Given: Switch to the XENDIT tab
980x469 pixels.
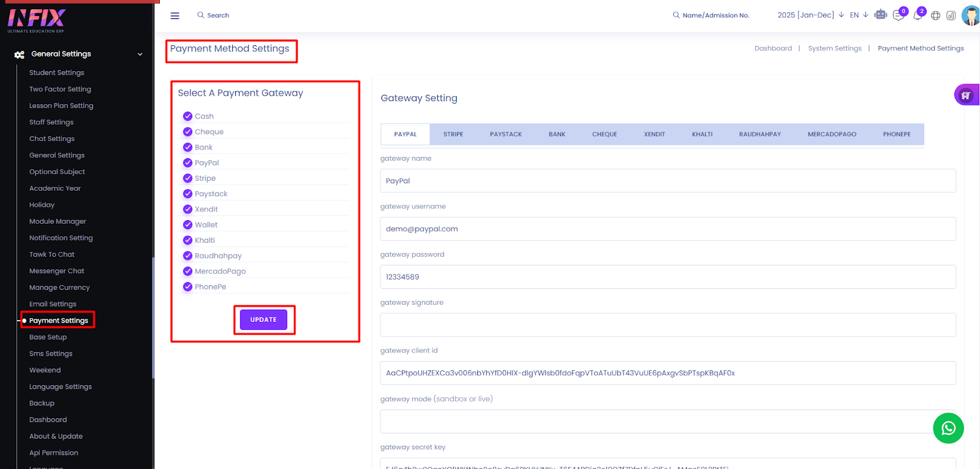Looking at the screenshot, I should tap(654, 134).
